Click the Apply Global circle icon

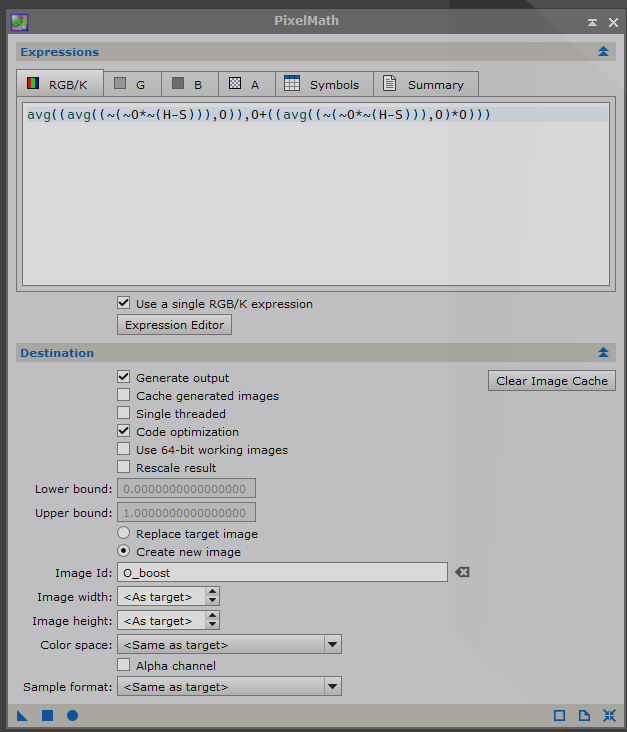pyautogui.click(x=72, y=715)
